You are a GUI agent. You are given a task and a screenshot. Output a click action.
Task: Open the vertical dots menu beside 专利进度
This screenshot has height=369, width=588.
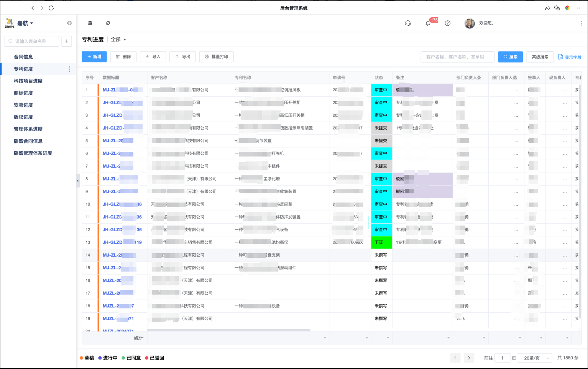tap(69, 69)
